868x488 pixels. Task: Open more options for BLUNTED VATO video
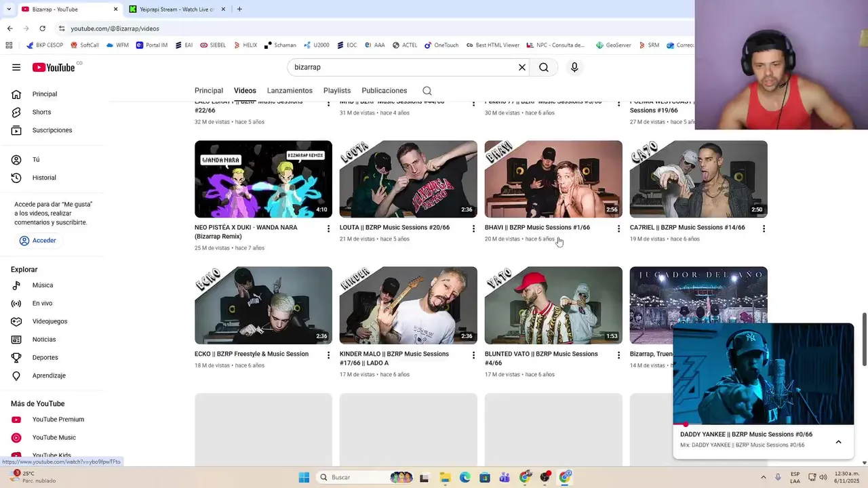[618, 355]
